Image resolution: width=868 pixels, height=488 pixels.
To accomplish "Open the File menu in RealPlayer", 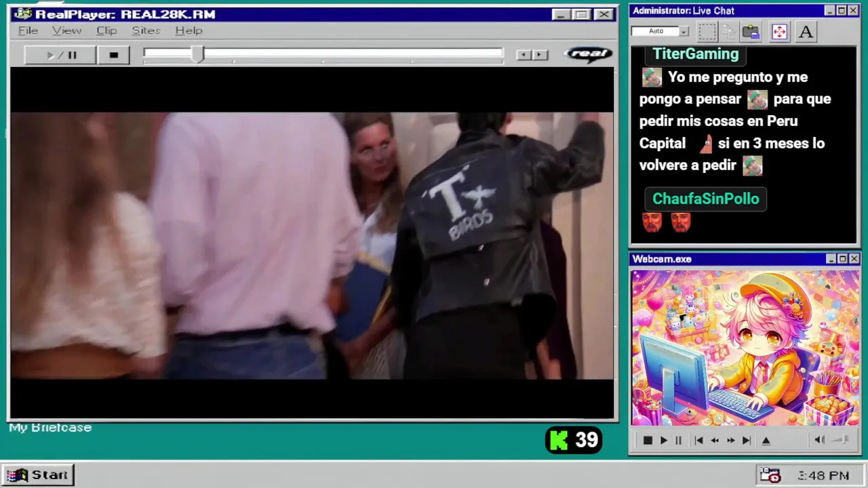I will 28,30.
